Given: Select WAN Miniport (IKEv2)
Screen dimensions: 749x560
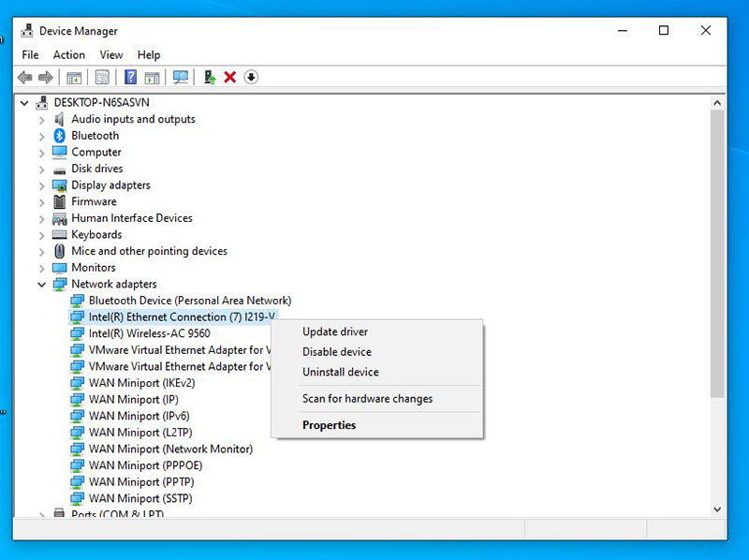Looking at the screenshot, I should [x=142, y=383].
